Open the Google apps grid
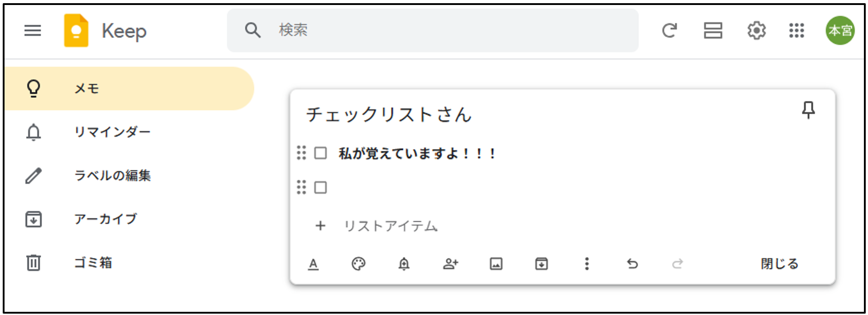868x315 pixels. point(797,30)
